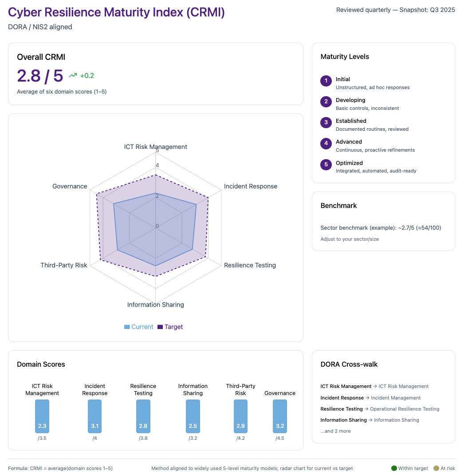
Task: Click the level 1 Initial maturity badge
Action: tap(326, 81)
